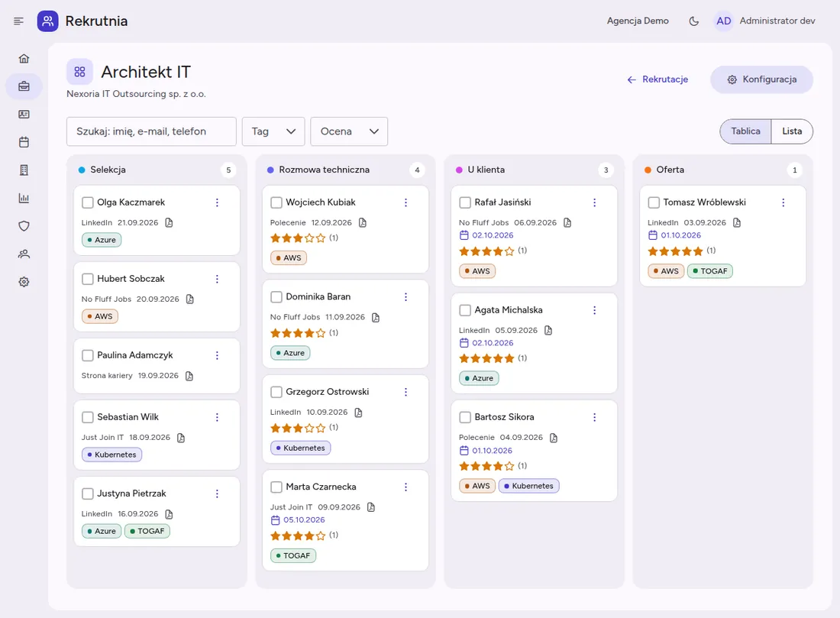Click the U klienta column count badge

pyautogui.click(x=606, y=170)
